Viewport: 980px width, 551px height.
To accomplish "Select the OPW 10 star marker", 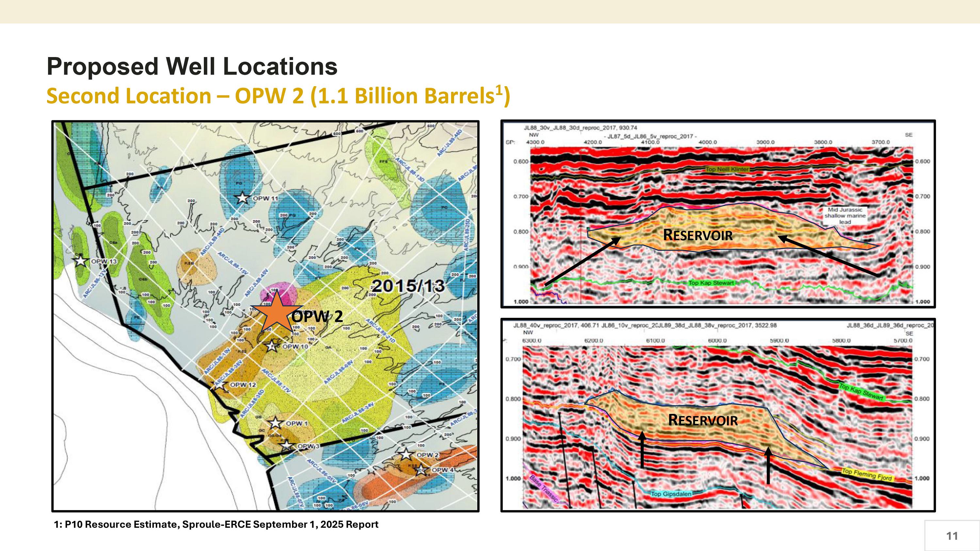I will pos(272,346).
